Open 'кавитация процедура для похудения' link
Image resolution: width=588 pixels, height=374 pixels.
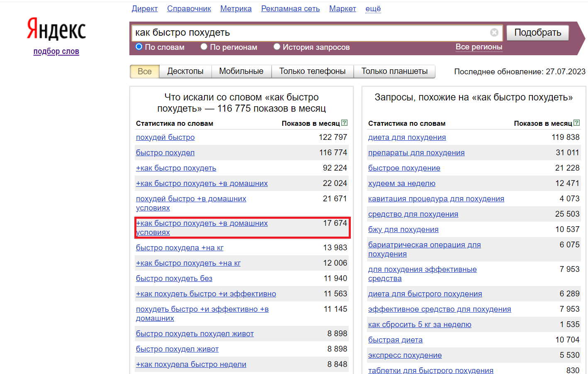tap(436, 199)
